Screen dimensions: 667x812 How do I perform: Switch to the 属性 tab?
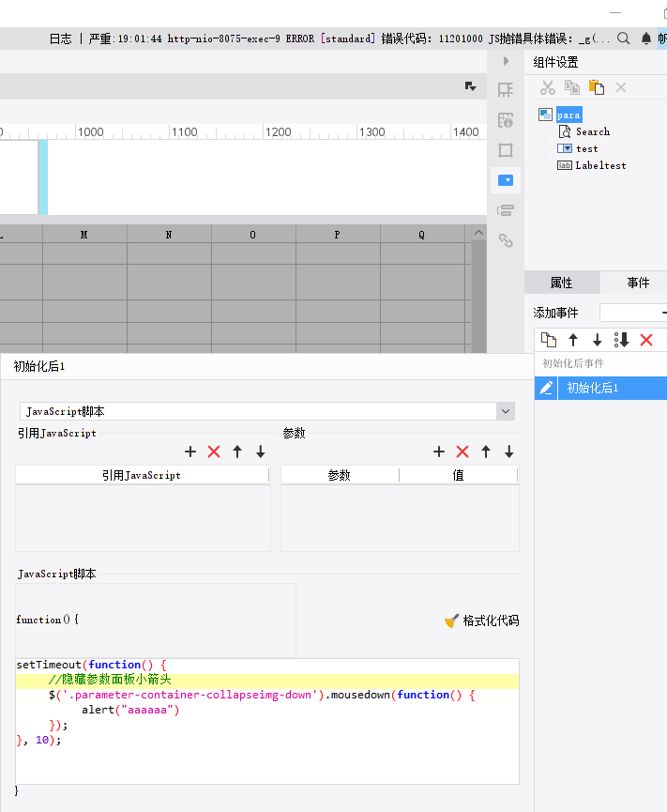(562, 283)
